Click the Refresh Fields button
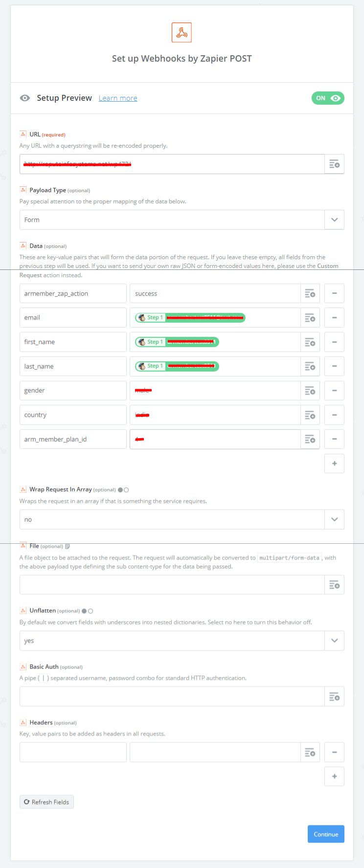364x868 pixels. click(x=46, y=802)
